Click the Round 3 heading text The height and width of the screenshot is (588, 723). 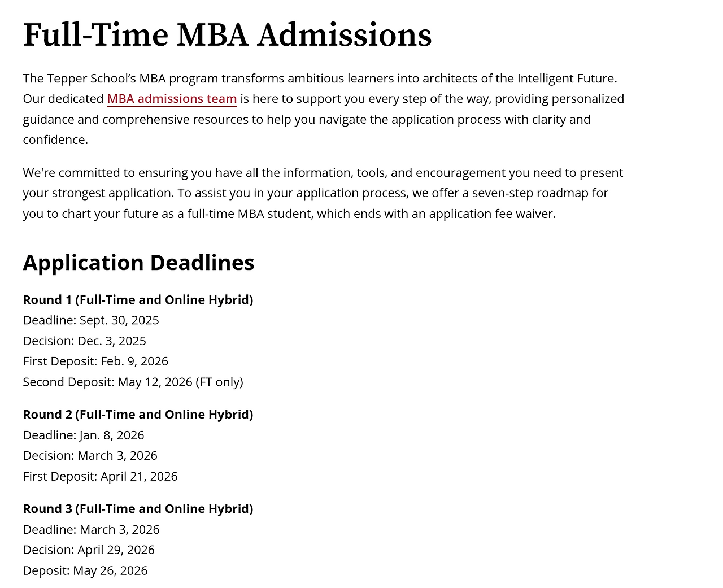[x=138, y=509]
